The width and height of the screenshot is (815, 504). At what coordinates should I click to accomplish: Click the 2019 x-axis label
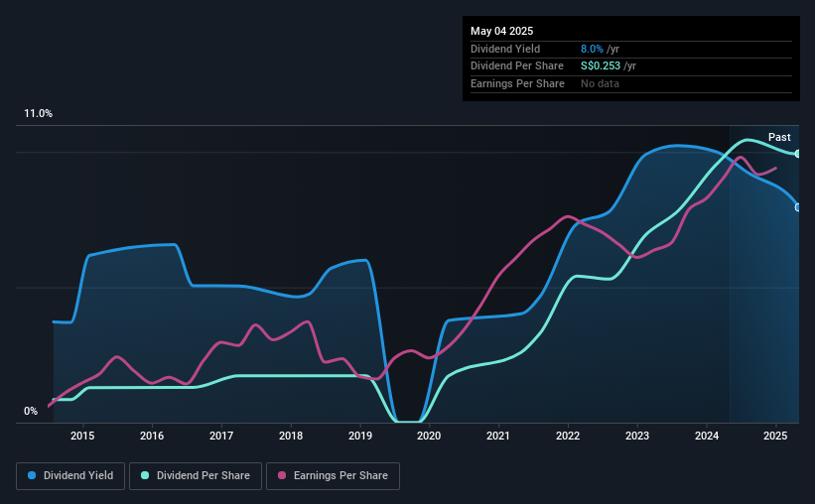coord(359,436)
